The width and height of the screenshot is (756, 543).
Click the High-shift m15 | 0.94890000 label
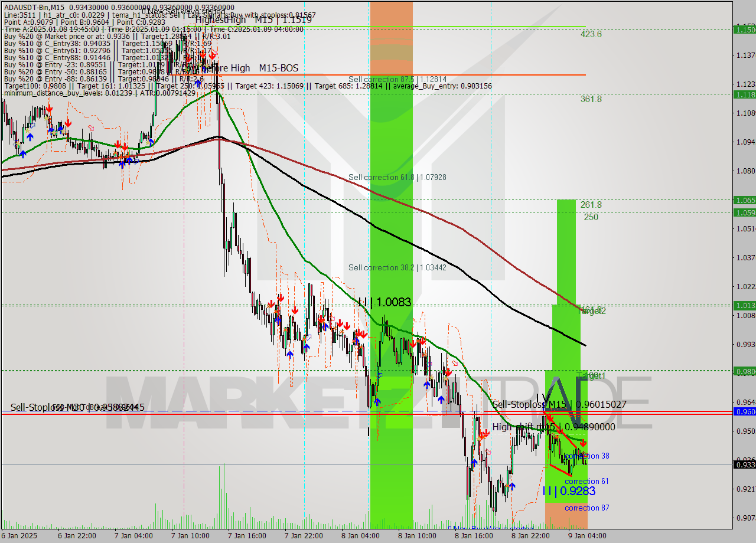[553, 427]
